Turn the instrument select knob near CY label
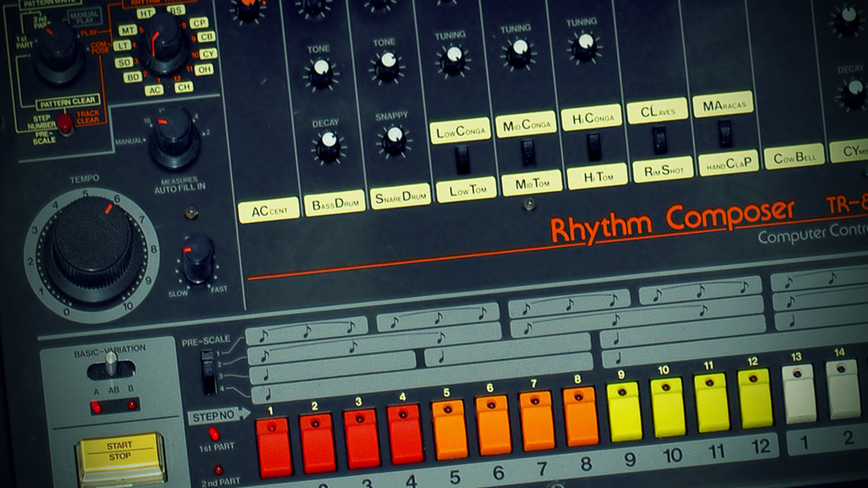This screenshot has width=868, height=488. [x=164, y=44]
